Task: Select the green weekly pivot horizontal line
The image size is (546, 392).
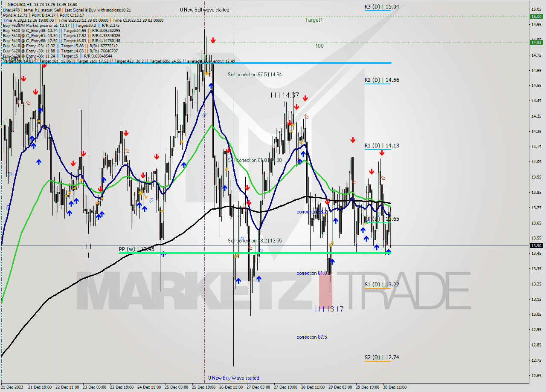Action: 255,253
